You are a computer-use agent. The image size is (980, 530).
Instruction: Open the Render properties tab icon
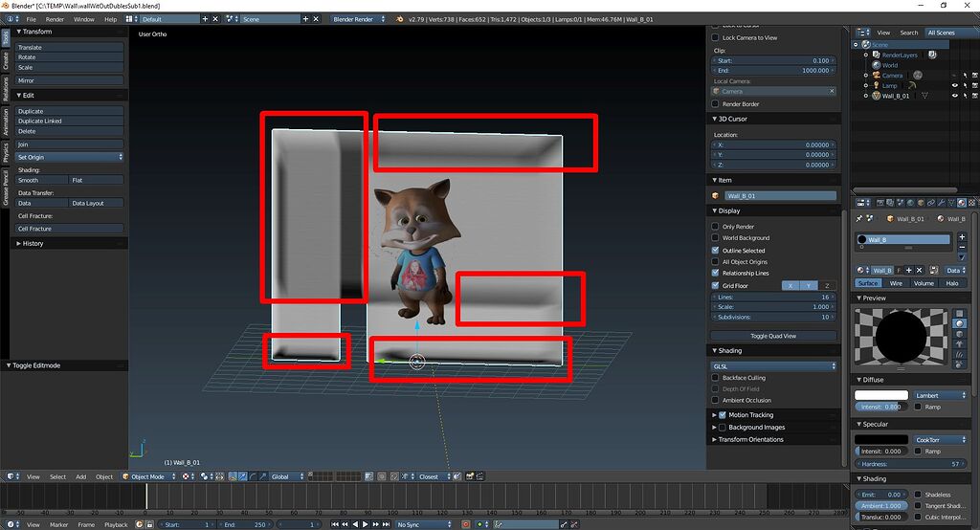tap(880, 203)
